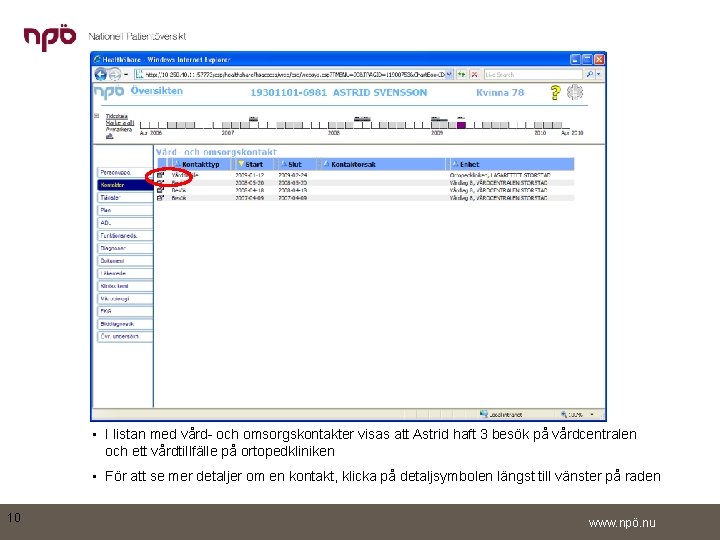
Task: Open the Funktionsneds. sidebar section
Action: 124,236
